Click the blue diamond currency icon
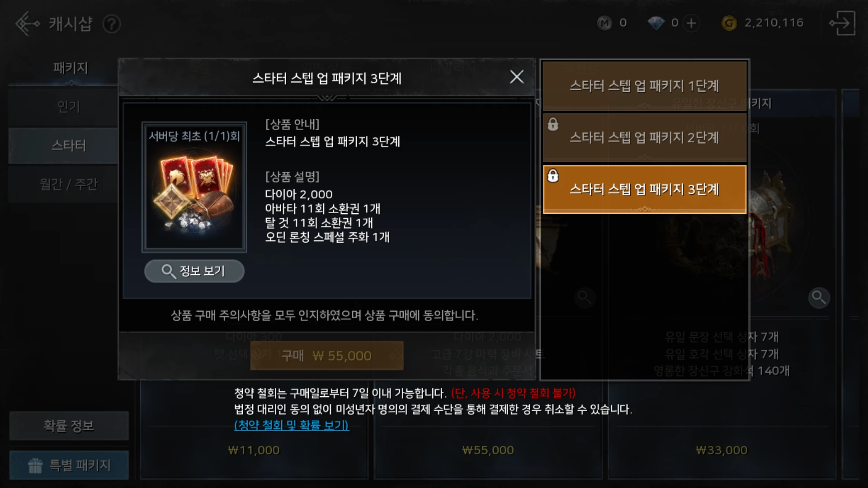Screen dimensions: 868x488 (656, 23)
